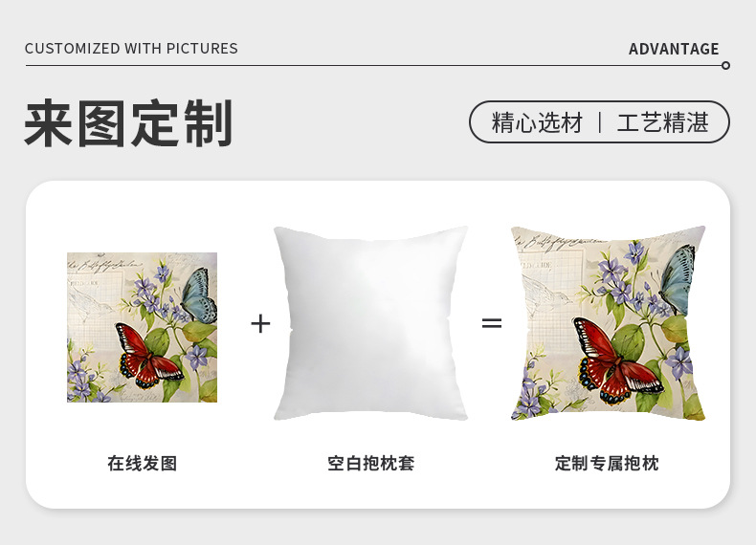This screenshot has width=756, height=545.
Task: Click the 来图定制 large title
Action: (x=129, y=123)
